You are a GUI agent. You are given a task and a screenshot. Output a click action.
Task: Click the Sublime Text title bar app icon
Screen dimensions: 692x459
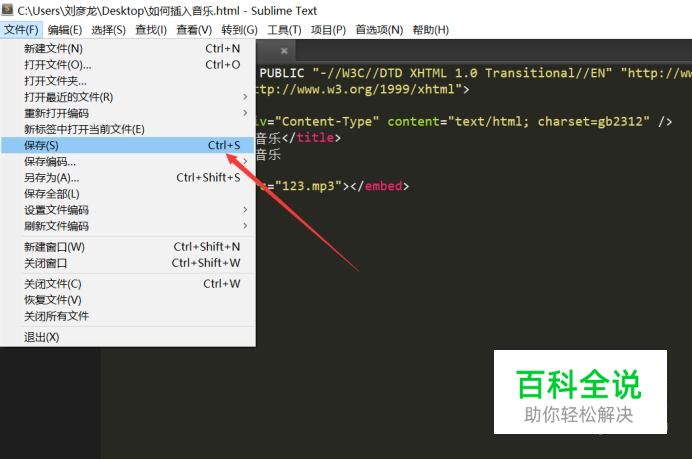8,9
